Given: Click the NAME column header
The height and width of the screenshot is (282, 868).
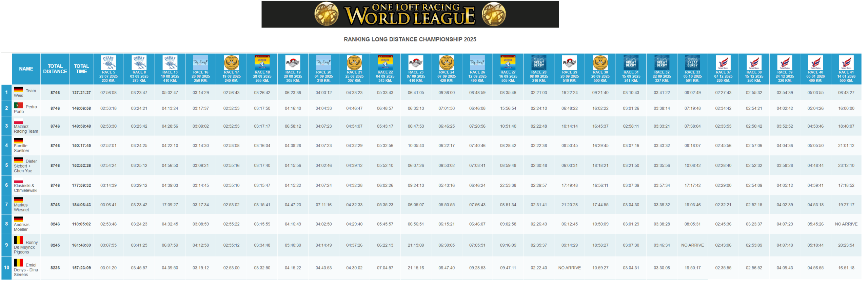Looking at the screenshot, I should click(x=26, y=69).
